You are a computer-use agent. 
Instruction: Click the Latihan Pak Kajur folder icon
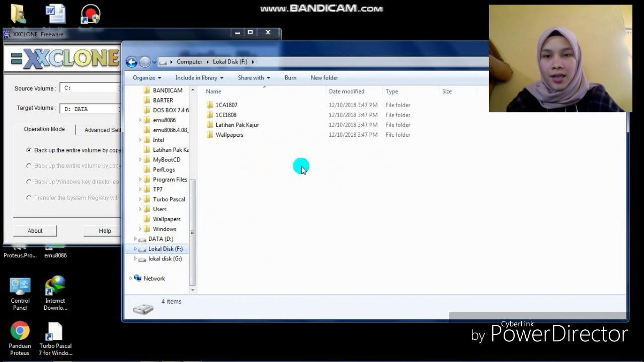pyautogui.click(x=210, y=125)
